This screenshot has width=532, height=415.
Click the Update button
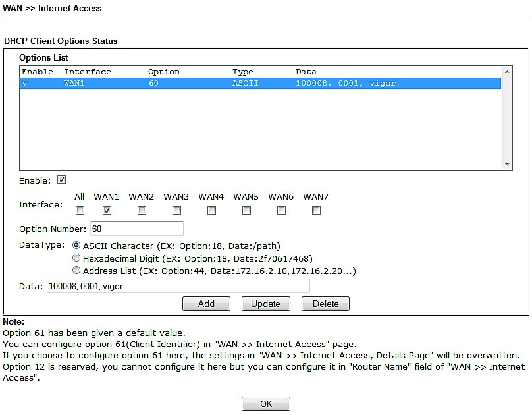click(266, 304)
